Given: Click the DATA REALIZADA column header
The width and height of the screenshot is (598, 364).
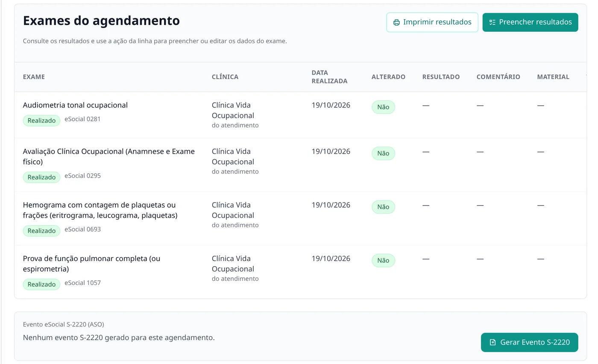Looking at the screenshot, I should pyautogui.click(x=329, y=77).
